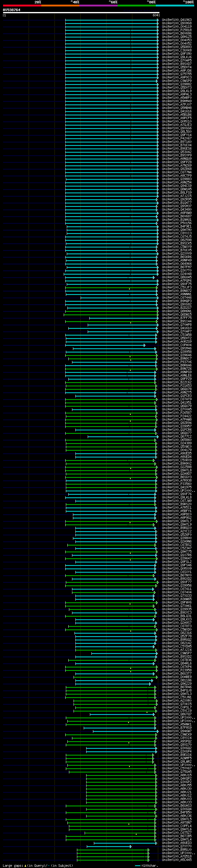Select the UniRef100_P50156 hit label
Screen dimensions: 197x868
pyautogui.click(x=177, y=223)
